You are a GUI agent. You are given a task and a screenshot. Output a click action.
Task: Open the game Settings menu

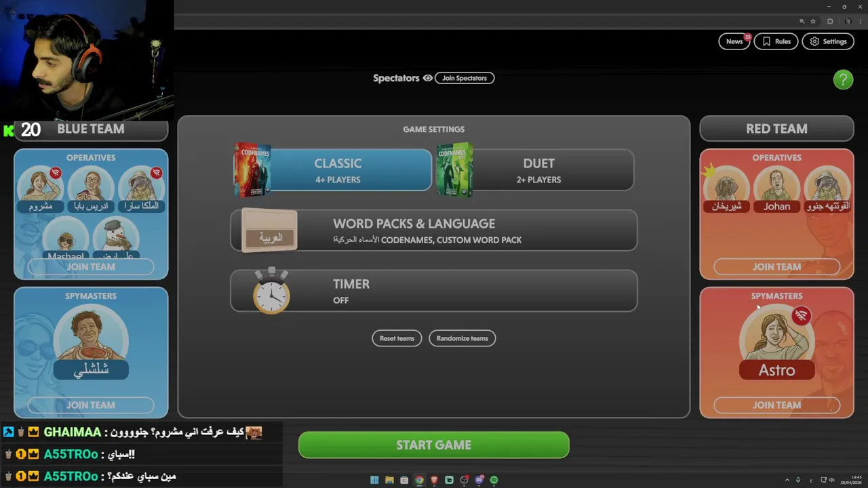pos(828,41)
